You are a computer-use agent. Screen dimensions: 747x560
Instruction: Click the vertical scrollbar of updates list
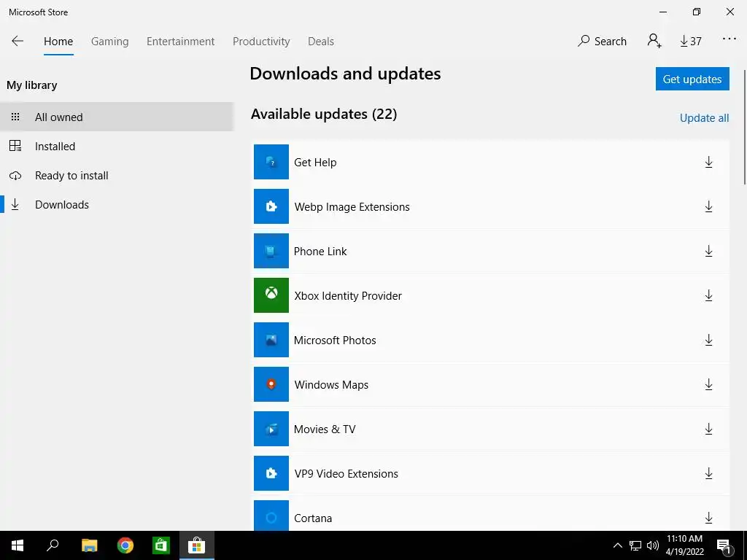coord(744,127)
